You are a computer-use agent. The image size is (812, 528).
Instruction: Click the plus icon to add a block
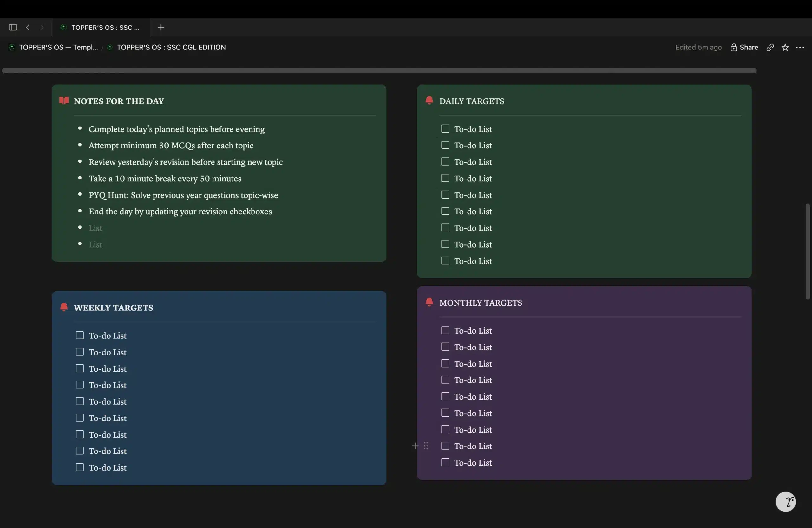point(415,446)
